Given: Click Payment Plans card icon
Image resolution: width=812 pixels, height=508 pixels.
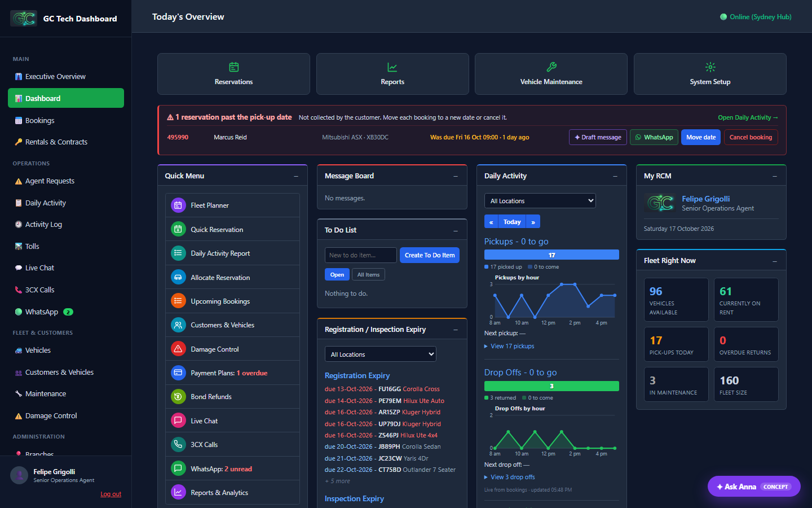Looking at the screenshot, I should 178,373.
